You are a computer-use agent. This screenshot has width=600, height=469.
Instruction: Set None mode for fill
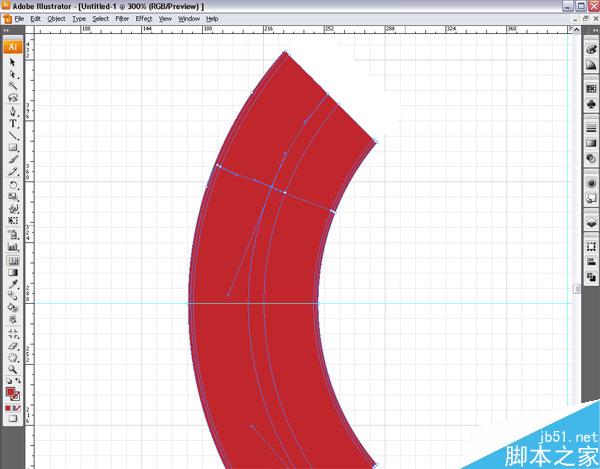click(18, 408)
